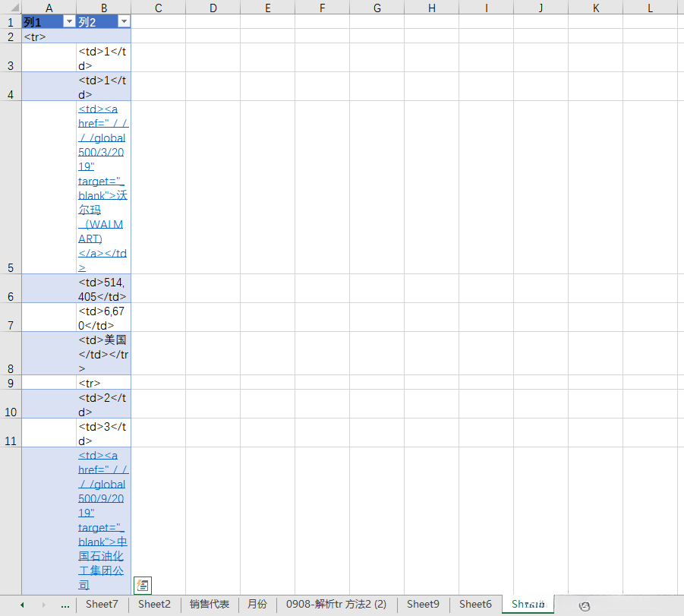Select cell B4 with <td>1</td>
The image size is (684, 616).
point(103,87)
